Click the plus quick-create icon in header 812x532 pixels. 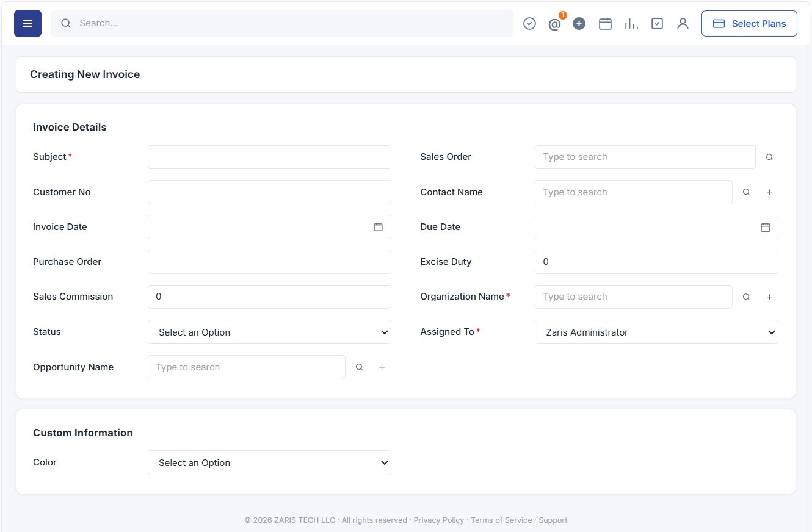click(x=579, y=24)
